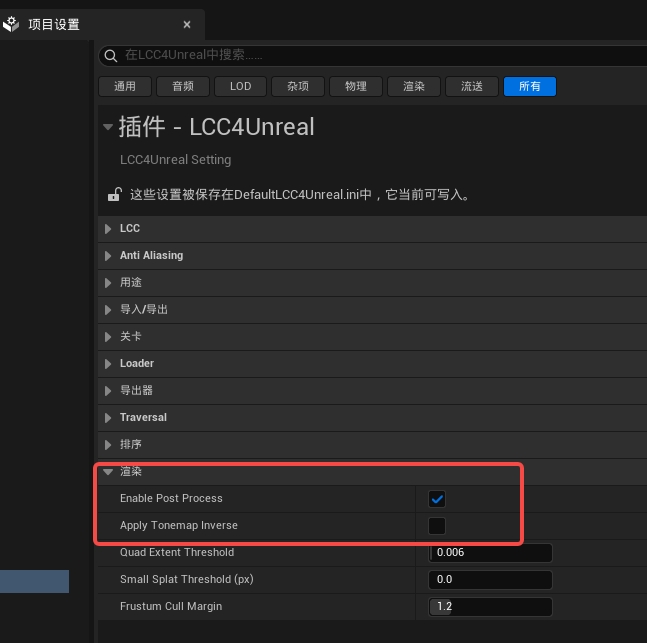Expand the 用途 category
Screen dimensions: 647x643
point(108,283)
